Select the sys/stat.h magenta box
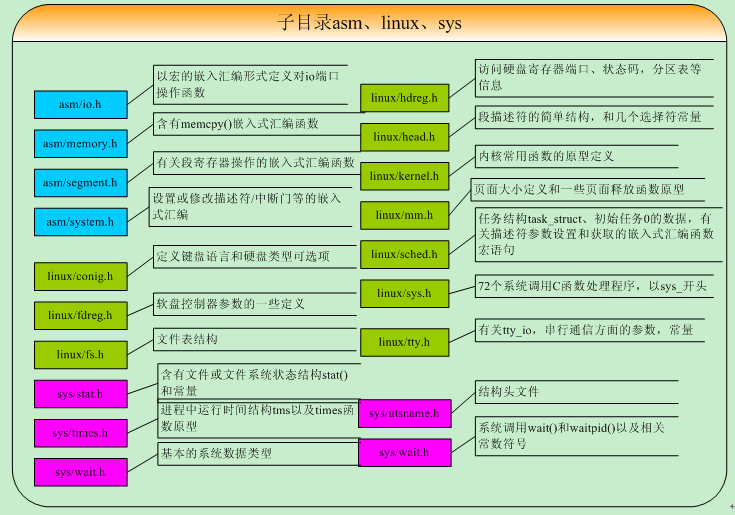Image resolution: width=735 pixels, height=515 pixels. click(x=81, y=394)
